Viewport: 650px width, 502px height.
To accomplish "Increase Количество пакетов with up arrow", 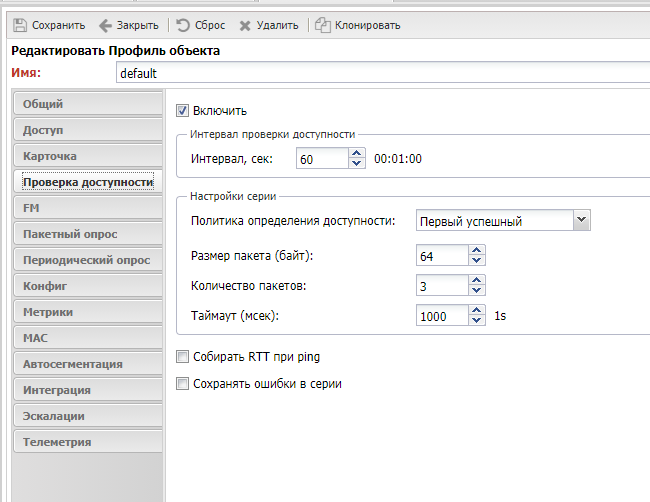I will coord(477,280).
